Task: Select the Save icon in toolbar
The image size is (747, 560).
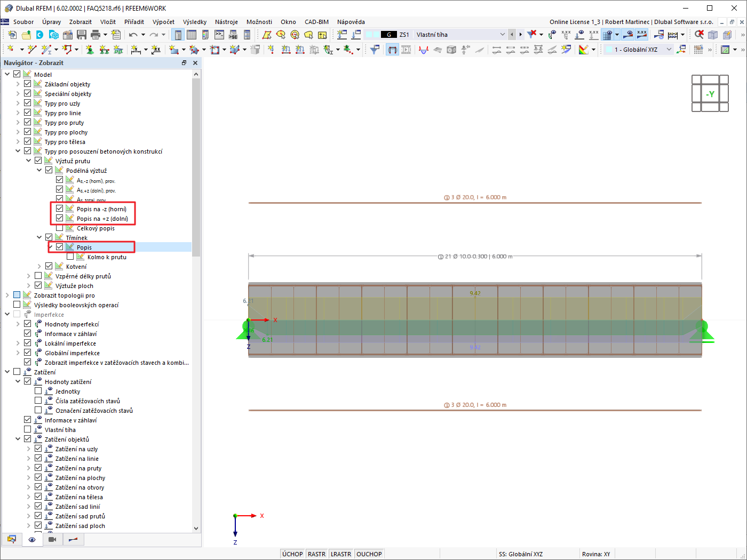Action: [82, 34]
